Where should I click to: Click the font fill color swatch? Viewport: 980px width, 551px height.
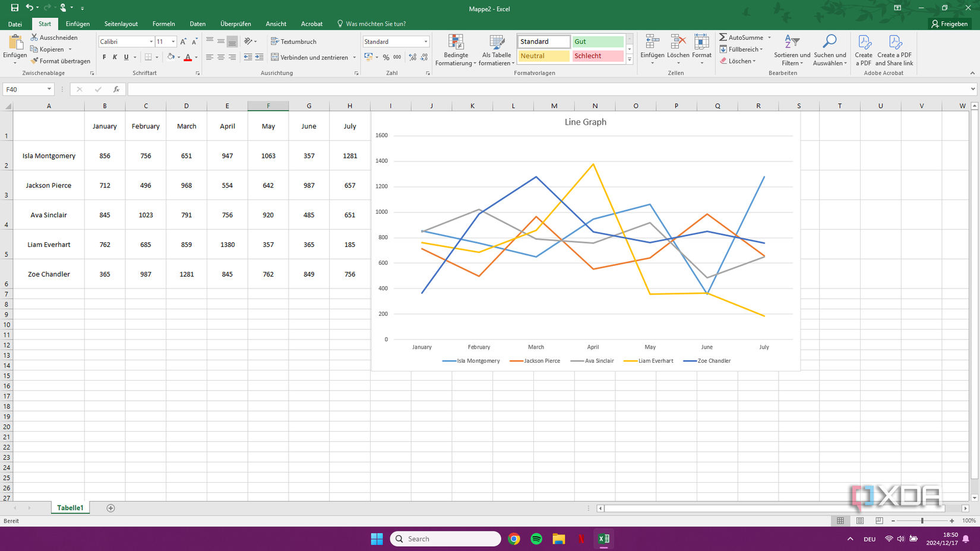(x=169, y=57)
